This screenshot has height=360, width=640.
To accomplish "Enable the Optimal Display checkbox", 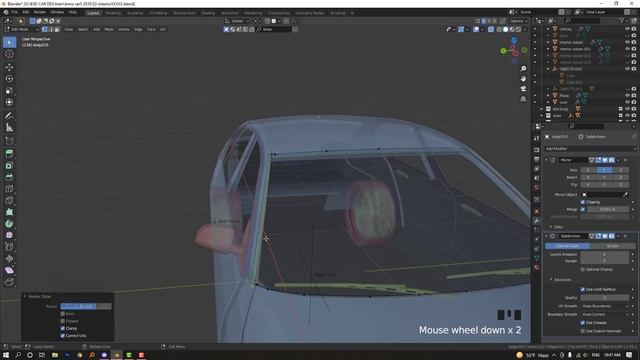I will [x=582, y=269].
